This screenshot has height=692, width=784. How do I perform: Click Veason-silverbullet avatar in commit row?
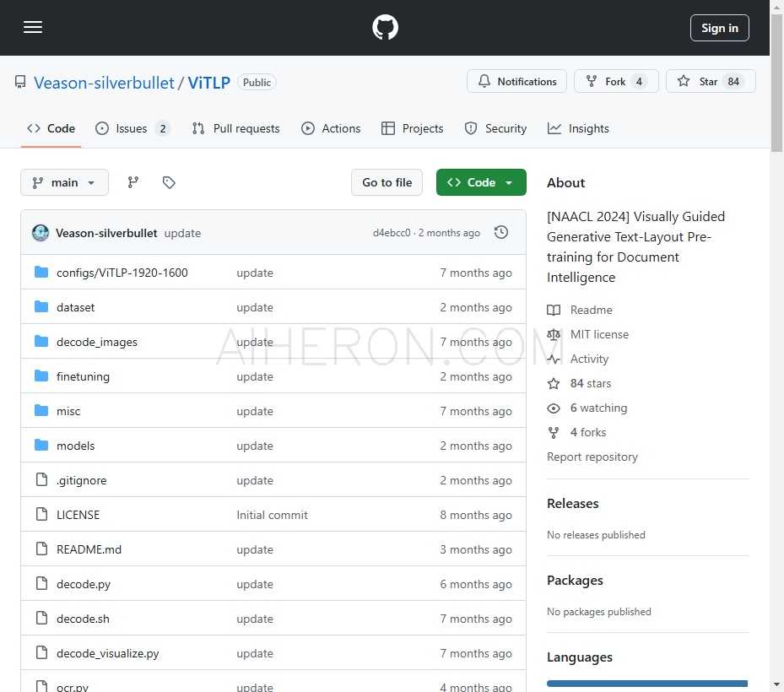[x=41, y=233]
